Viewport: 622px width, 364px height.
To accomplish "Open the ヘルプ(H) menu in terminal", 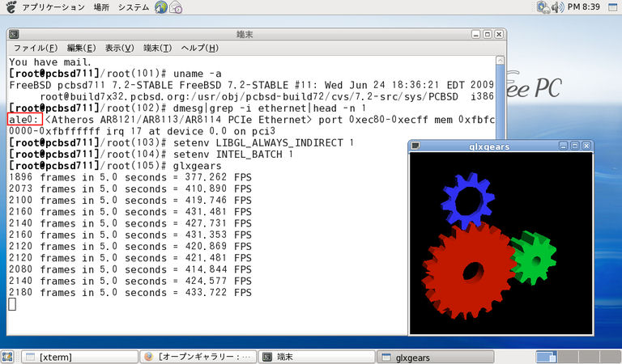I will pyautogui.click(x=199, y=48).
